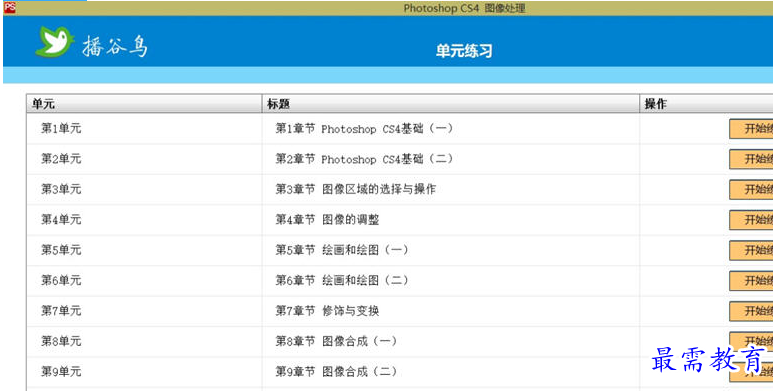Click title 第9章节 图像合成（二）
773x391 pixels.
336,372
